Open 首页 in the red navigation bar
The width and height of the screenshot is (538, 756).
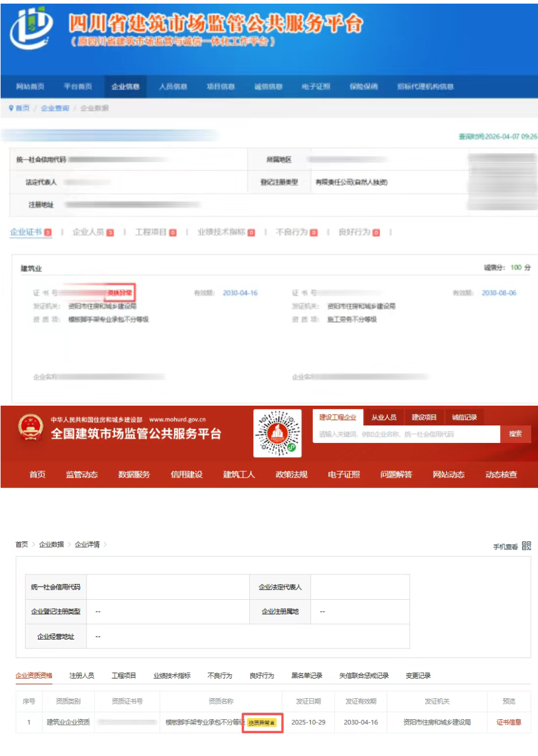(x=37, y=474)
